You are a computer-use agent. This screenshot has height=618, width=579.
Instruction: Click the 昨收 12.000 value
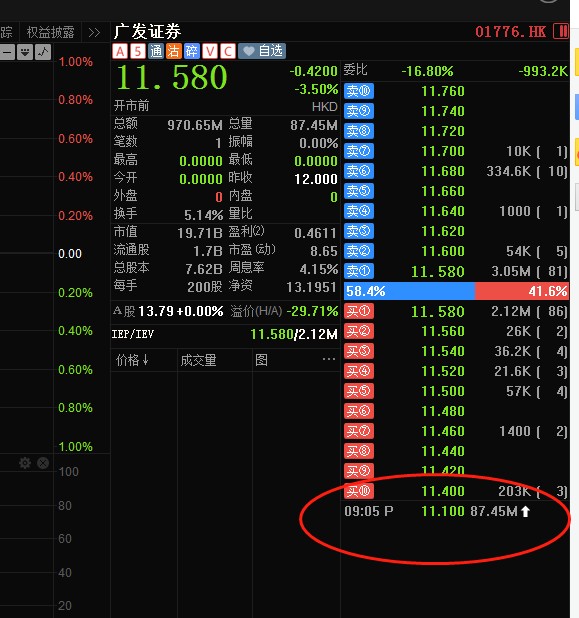(316, 179)
